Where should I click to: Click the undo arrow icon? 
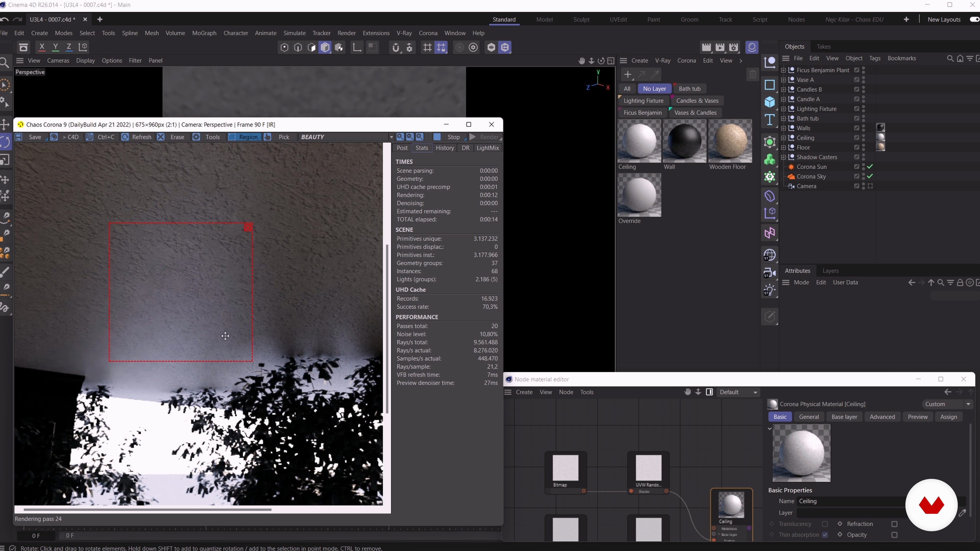5,20
